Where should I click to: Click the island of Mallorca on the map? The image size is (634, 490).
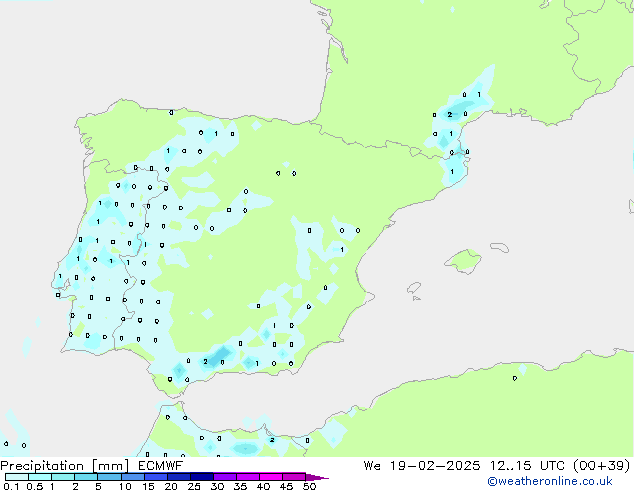[462, 262]
